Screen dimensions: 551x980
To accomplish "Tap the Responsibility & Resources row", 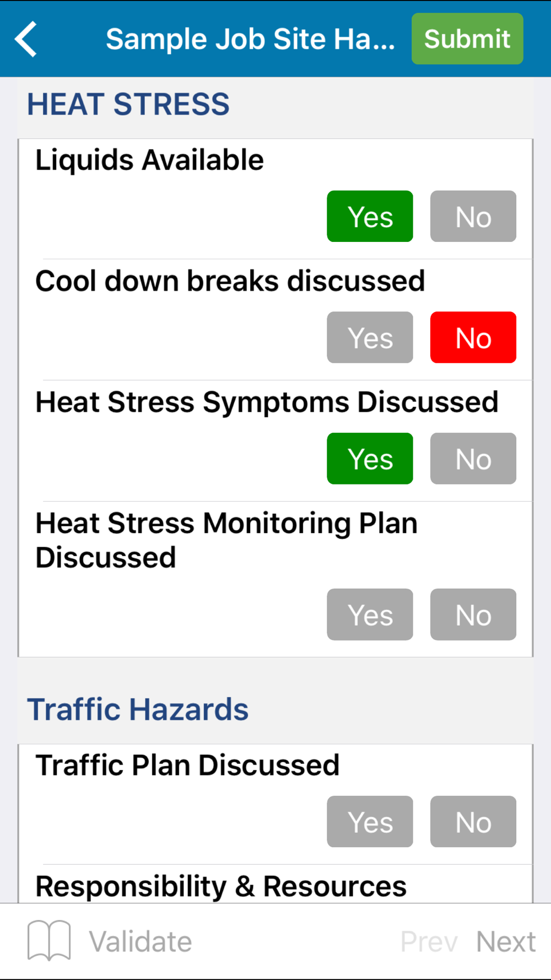I will [221, 886].
